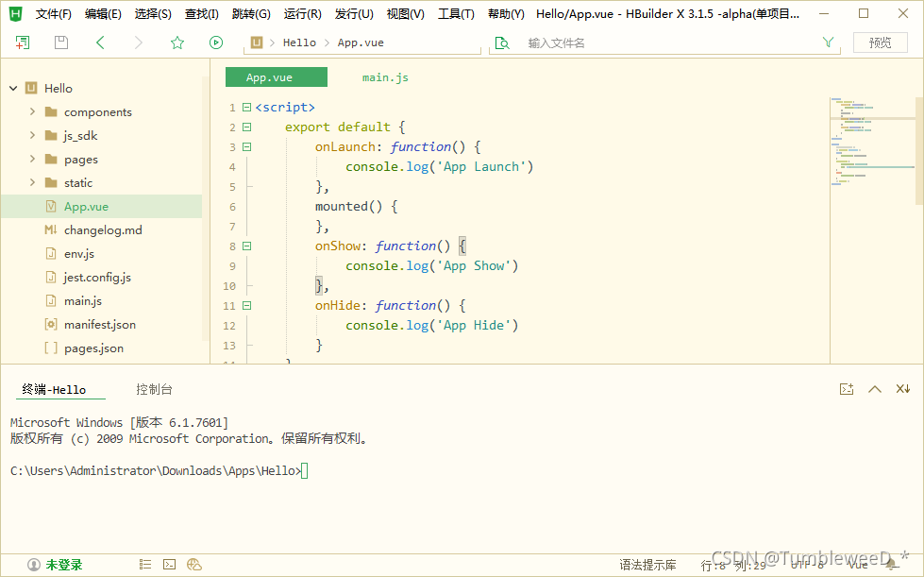Click the new file icon in toolbar
This screenshot has height=577, width=924.
coord(21,42)
